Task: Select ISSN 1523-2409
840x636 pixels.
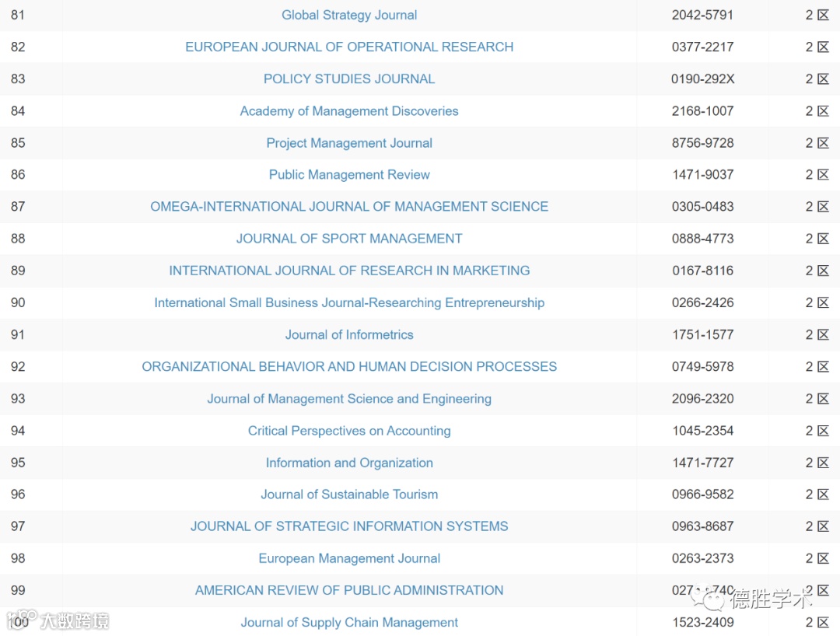Action: [x=702, y=622]
